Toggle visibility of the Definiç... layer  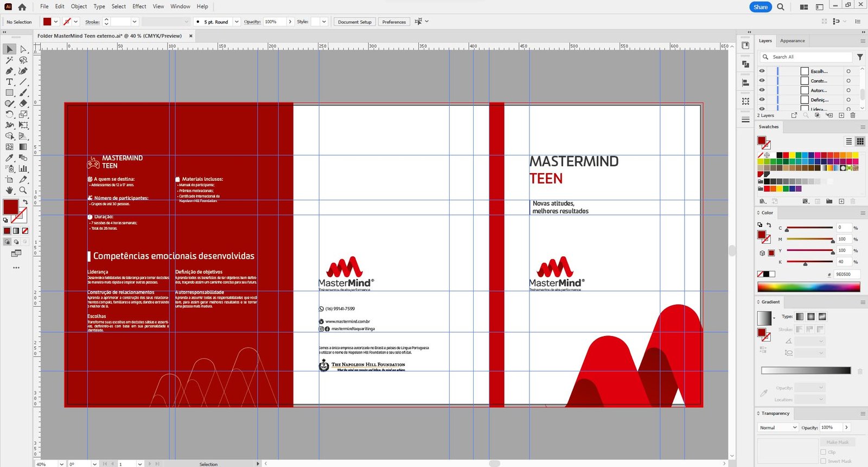click(x=762, y=99)
